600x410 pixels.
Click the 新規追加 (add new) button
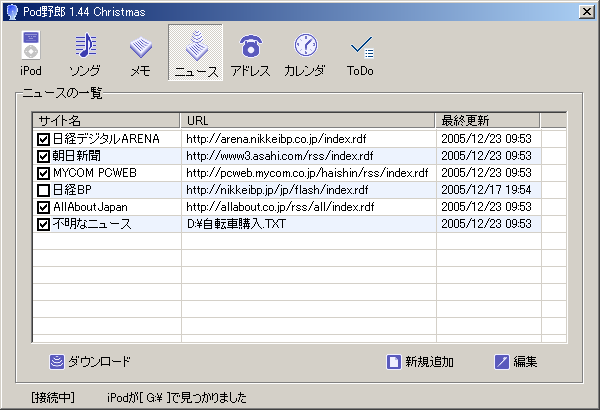(x=420, y=361)
